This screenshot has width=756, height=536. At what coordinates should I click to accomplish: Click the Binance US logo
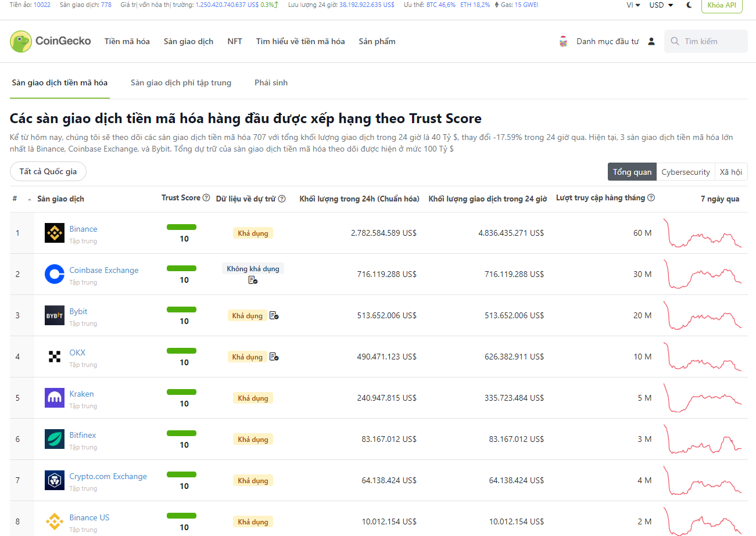(x=55, y=521)
